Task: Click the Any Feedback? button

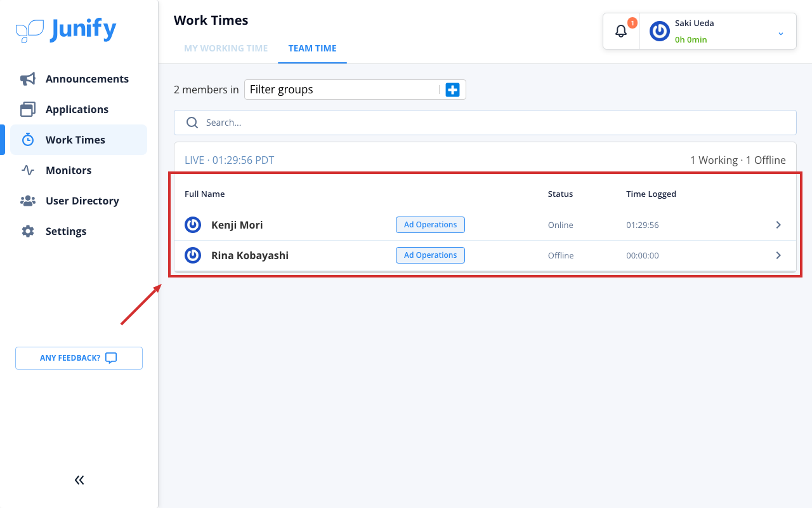Action: (79, 358)
